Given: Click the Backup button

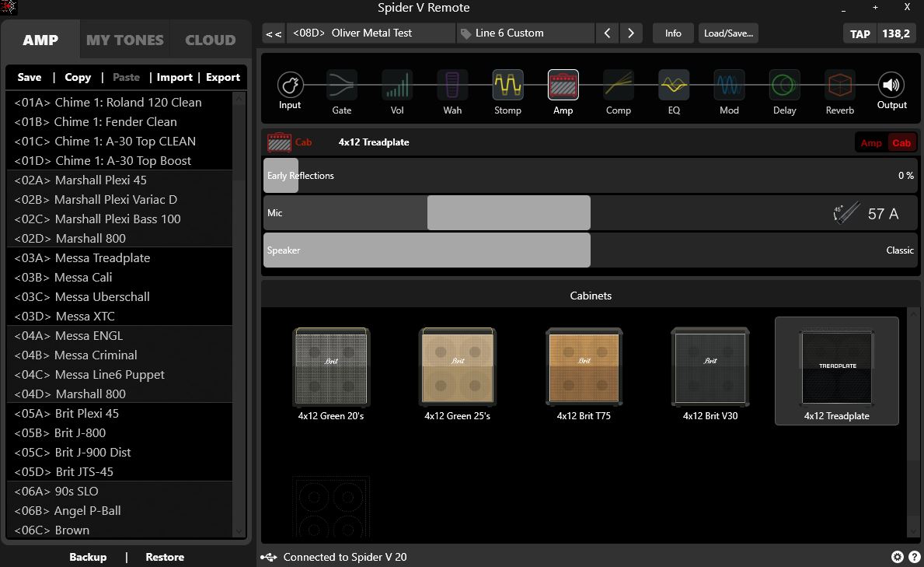Looking at the screenshot, I should [x=88, y=557].
